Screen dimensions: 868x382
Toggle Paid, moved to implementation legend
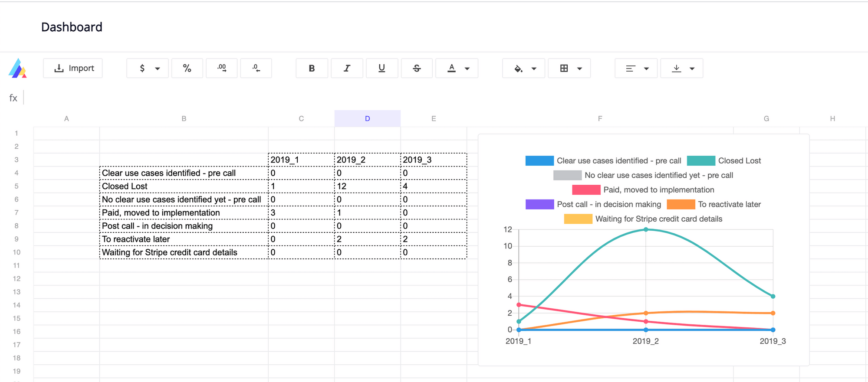tap(643, 190)
